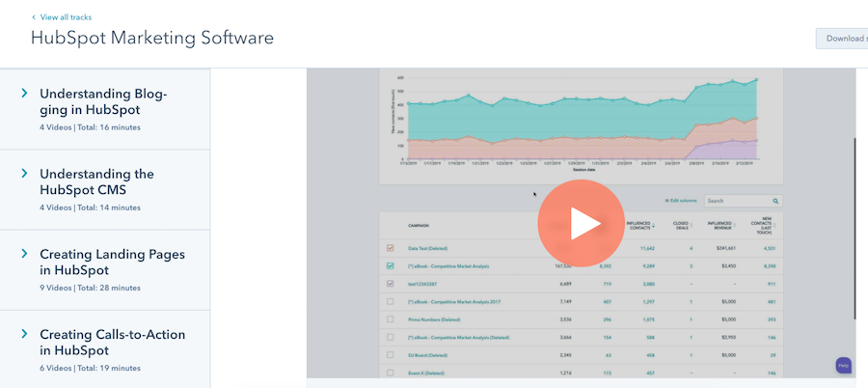
Task: Click the search magnifier icon in the table
Action: (775, 201)
